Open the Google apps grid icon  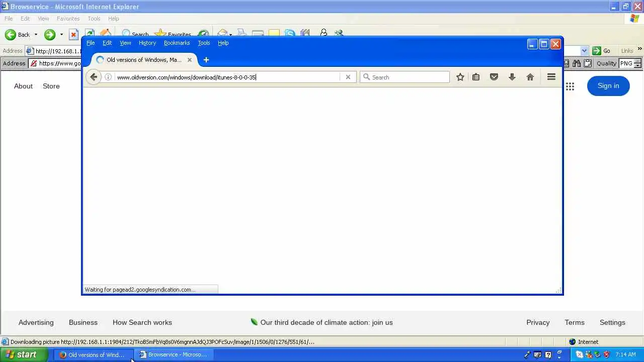[x=570, y=86]
